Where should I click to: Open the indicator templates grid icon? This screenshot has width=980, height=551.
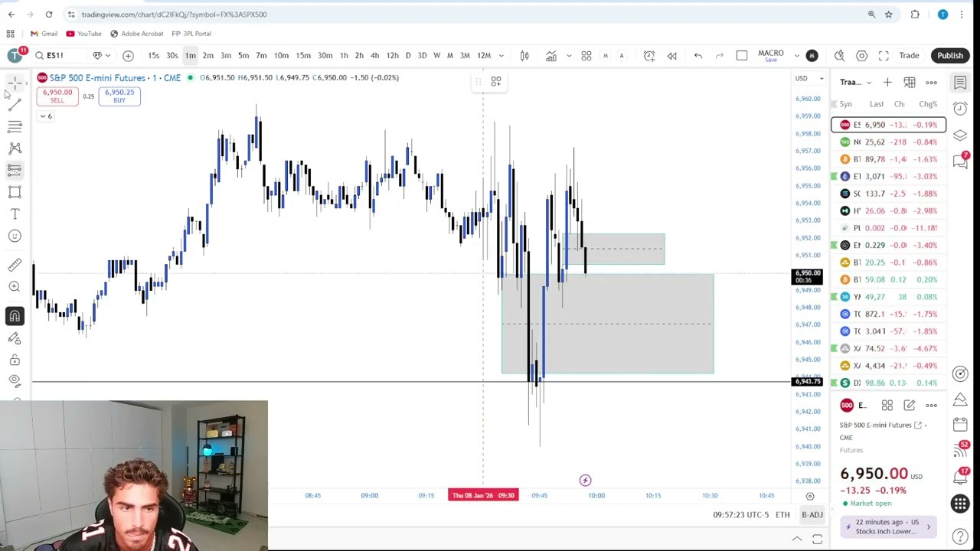(x=586, y=55)
